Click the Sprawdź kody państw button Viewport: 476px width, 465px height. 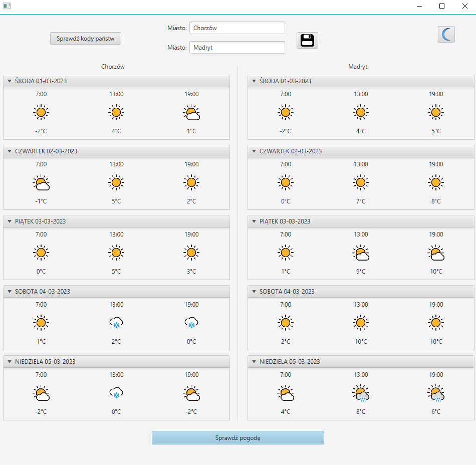pos(86,39)
